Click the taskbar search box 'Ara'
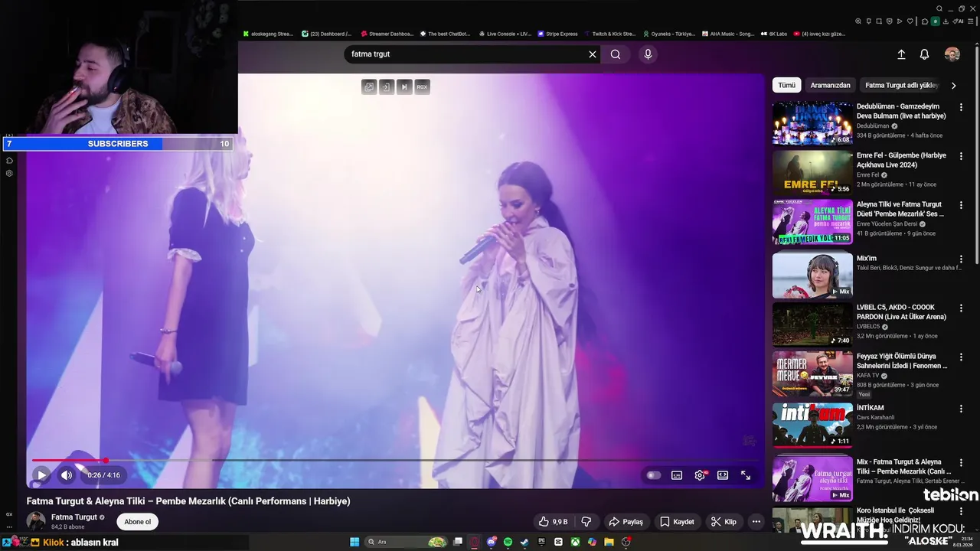 coord(406,542)
